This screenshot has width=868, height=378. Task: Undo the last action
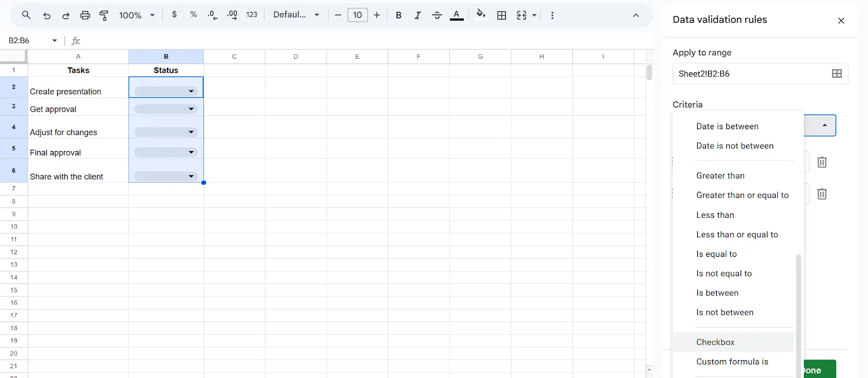47,15
